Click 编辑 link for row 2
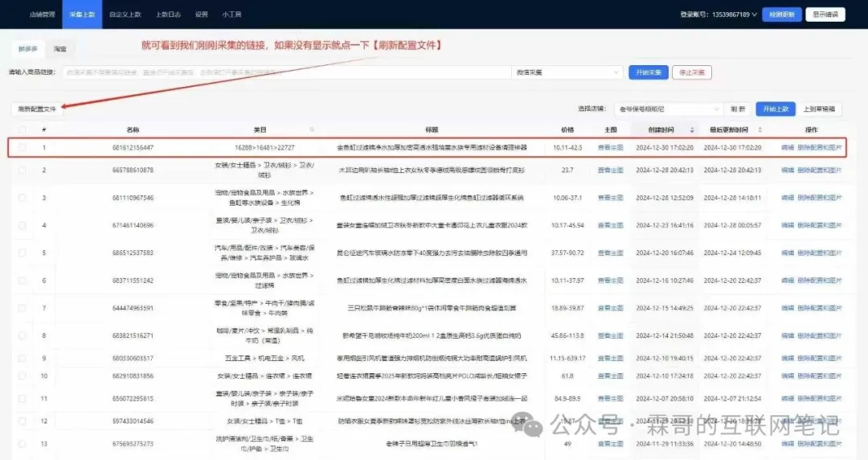Viewport: 868px width, 460px height. 787,170
